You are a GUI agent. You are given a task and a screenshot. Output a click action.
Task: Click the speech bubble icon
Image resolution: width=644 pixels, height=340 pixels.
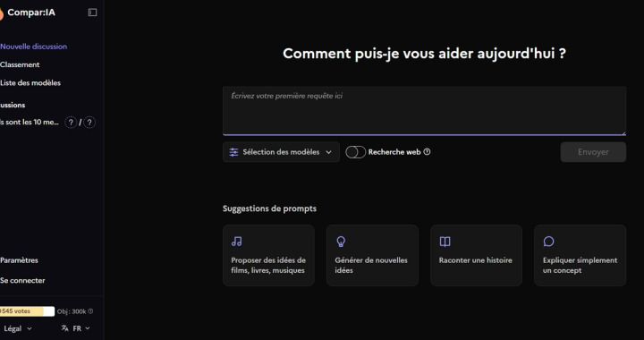548,242
